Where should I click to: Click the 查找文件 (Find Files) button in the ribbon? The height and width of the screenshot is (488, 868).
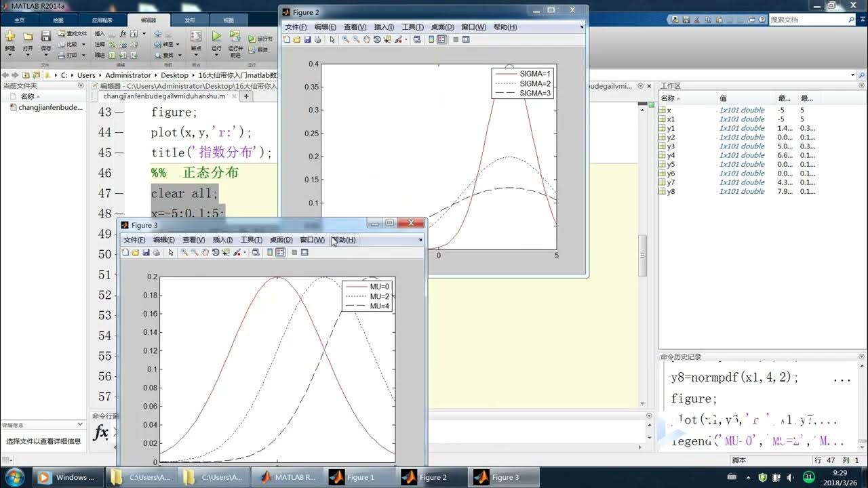(72, 33)
